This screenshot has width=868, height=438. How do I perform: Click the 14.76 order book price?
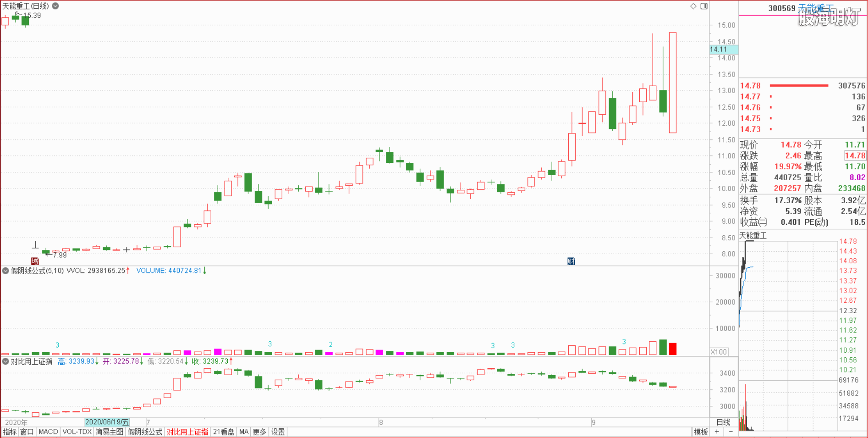(x=750, y=108)
